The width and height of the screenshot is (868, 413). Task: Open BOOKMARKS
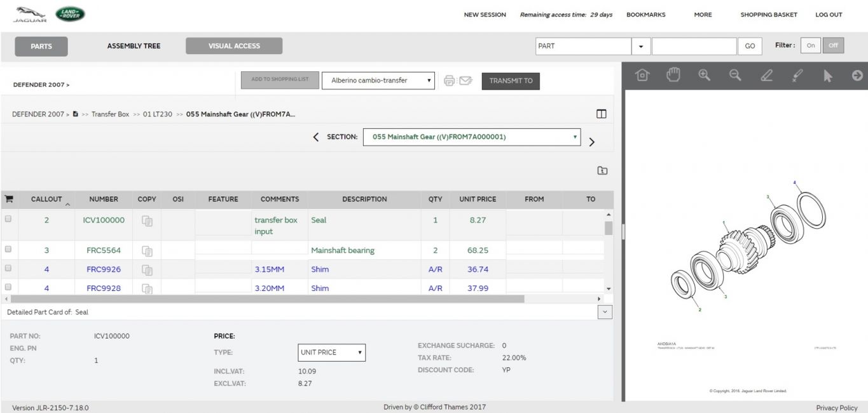pyautogui.click(x=646, y=15)
